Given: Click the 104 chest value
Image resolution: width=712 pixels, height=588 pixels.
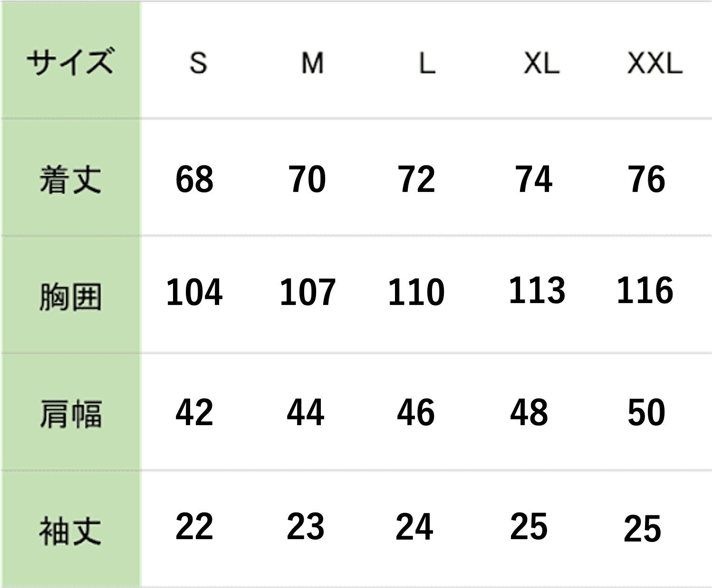Looking at the screenshot, I should click(194, 292).
